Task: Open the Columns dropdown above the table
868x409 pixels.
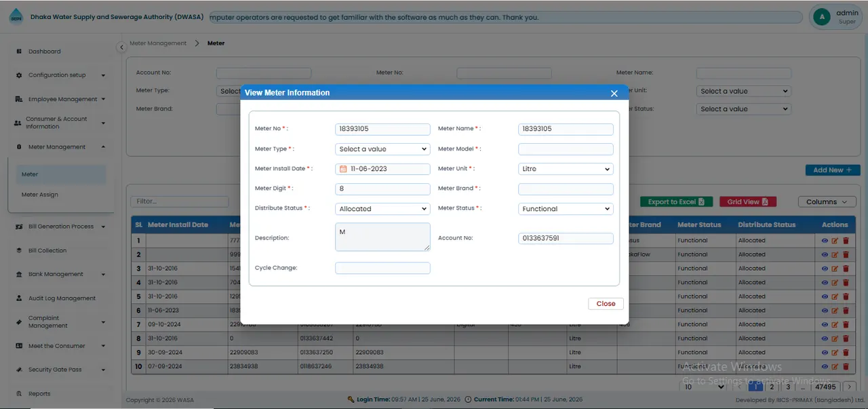Action: [x=827, y=201]
